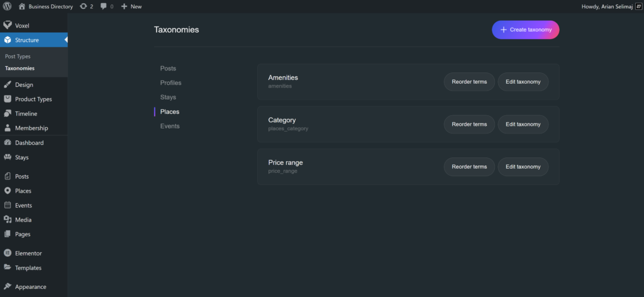This screenshot has height=297, width=644.
Task: Switch to the Stays taxonomy tab
Action: (168, 98)
